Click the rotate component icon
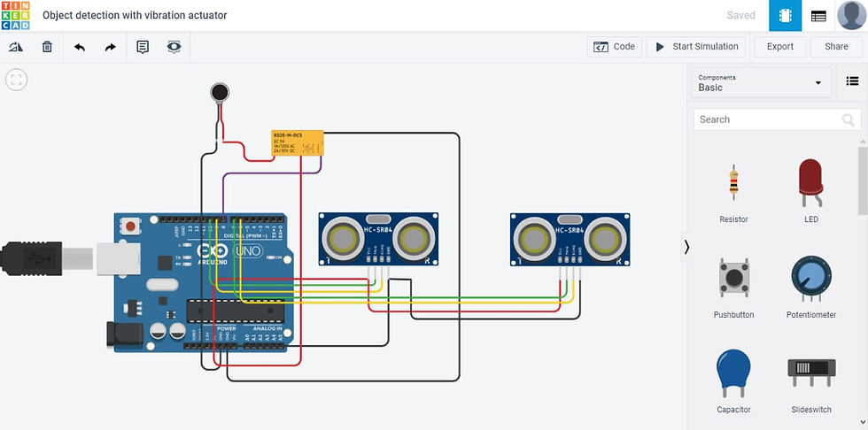The height and width of the screenshot is (430, 868). coord(16,47)
